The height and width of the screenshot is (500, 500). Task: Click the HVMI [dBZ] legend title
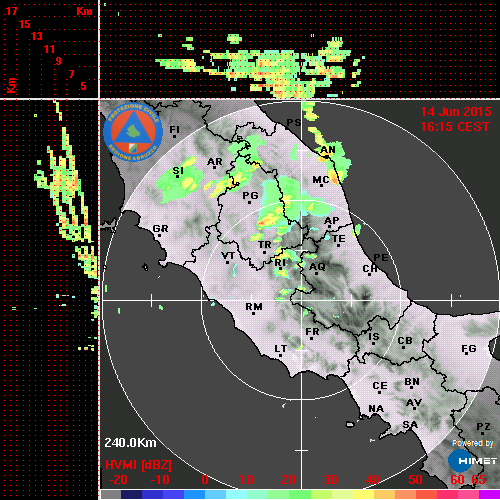138,465
